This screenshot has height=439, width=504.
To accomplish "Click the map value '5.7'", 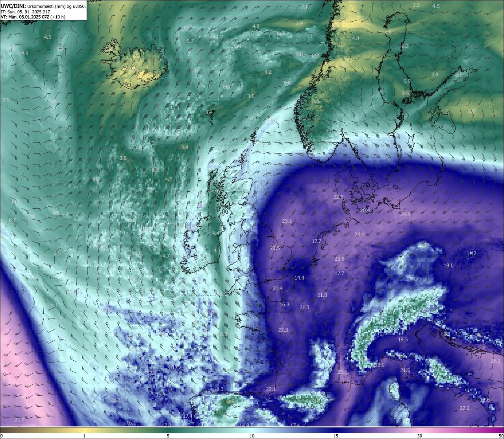I will [190, 41].
